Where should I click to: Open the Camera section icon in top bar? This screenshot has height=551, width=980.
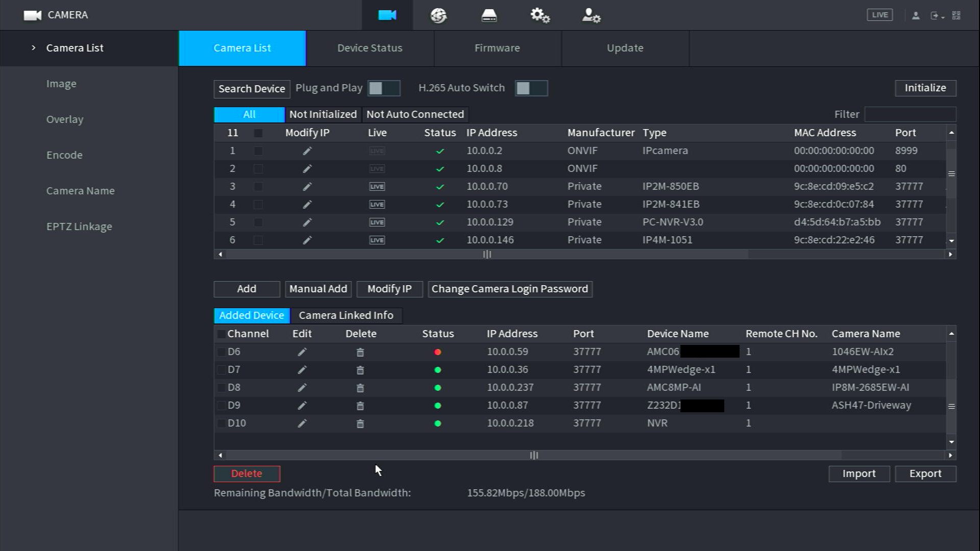(x=387, y=15)
